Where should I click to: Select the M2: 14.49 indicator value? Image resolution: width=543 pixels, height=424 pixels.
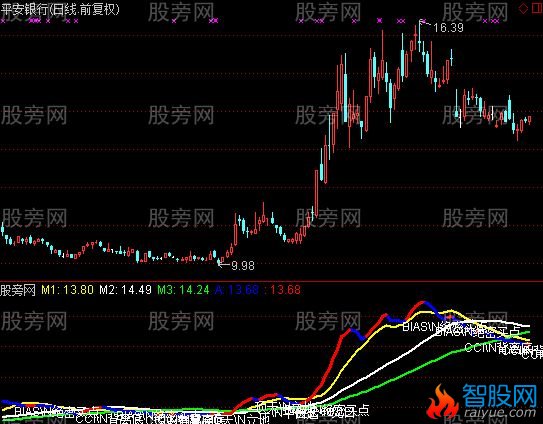pos(125,290)
